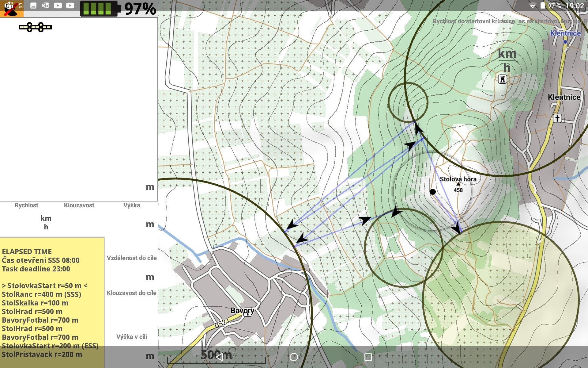Open the Outlook mail notification icon

pyautogui.click(x=46, y=6)
